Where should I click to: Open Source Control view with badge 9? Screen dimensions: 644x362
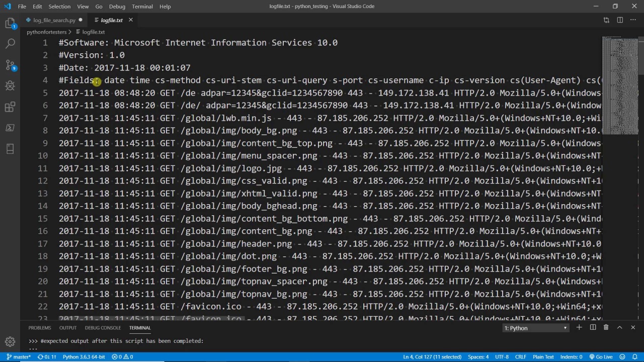click(10, 65)
